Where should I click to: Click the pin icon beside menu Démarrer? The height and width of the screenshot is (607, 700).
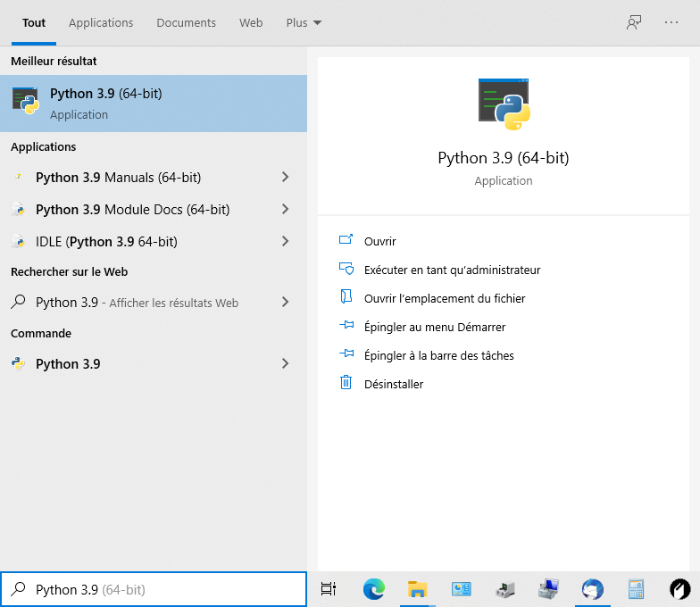coord(346,325)
